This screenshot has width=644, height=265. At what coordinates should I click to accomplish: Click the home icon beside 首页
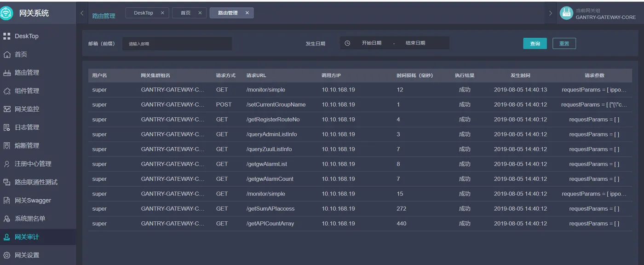[x=7, y=54]
